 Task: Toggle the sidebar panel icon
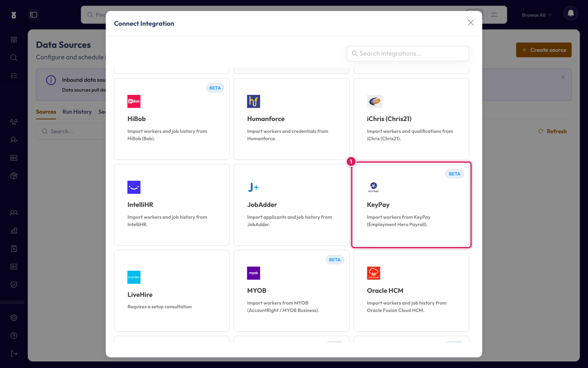point(33,15)
